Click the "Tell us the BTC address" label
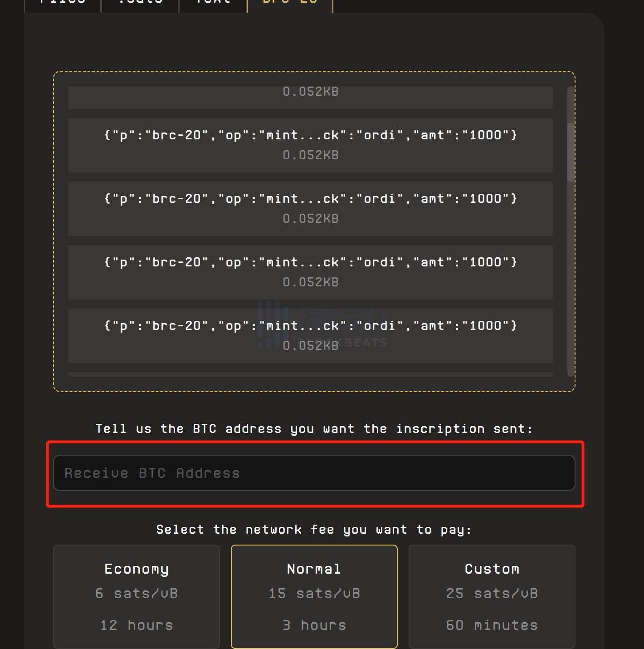 314,429
